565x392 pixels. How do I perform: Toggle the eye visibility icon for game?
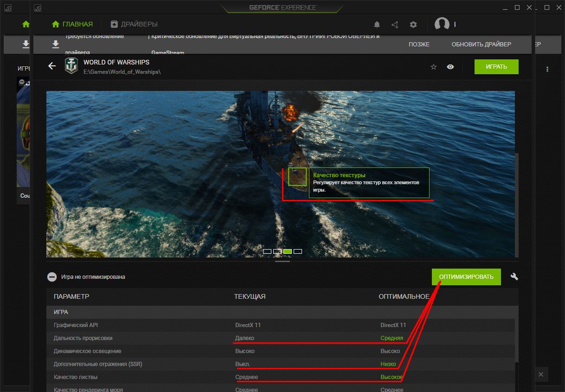coord(450,67)
